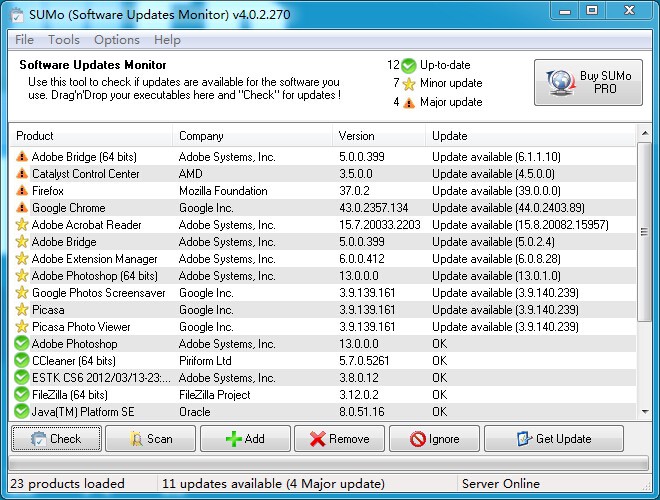Screen dimensions: 660x500
Task: Click the star icon in the Picasa 3.9.139.161 row
Action: pos(21,310)
